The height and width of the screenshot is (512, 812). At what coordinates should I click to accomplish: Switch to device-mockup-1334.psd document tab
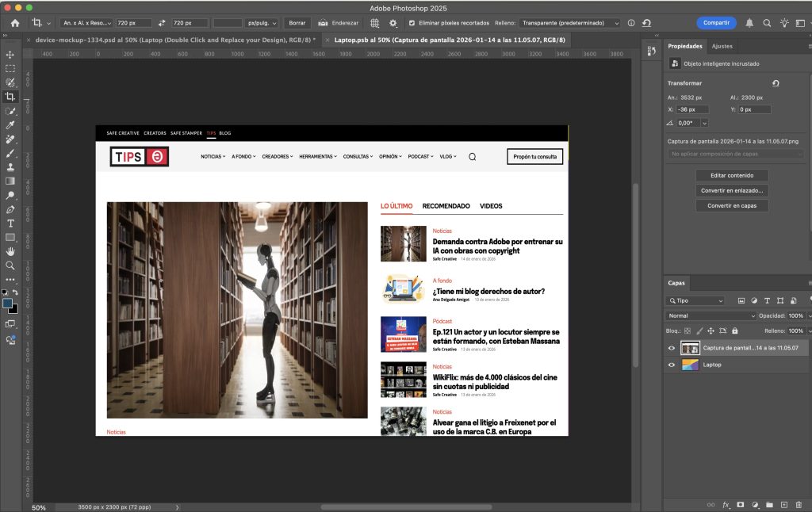click(174, 39)
